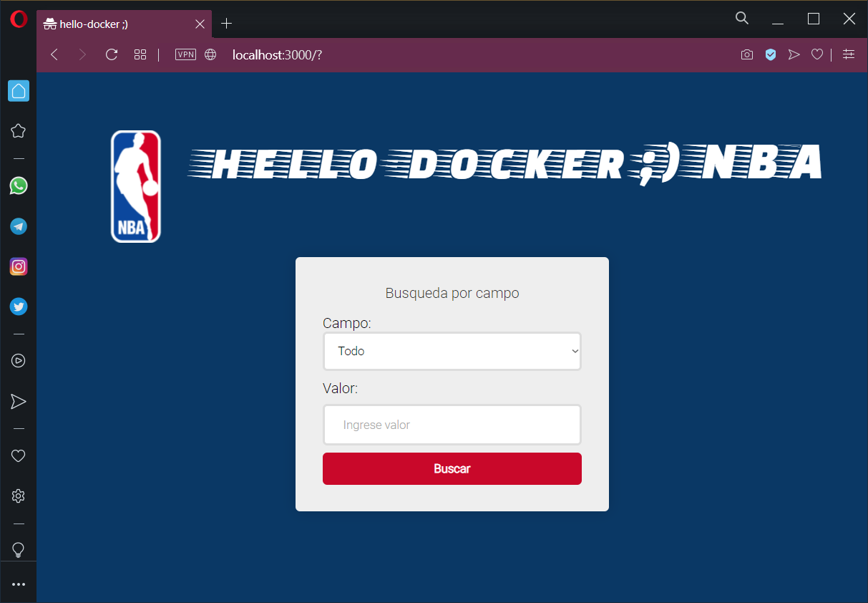This screenshot has width=868, height=603.
Task: Click the globe site info icon
Action: [210, 54]
